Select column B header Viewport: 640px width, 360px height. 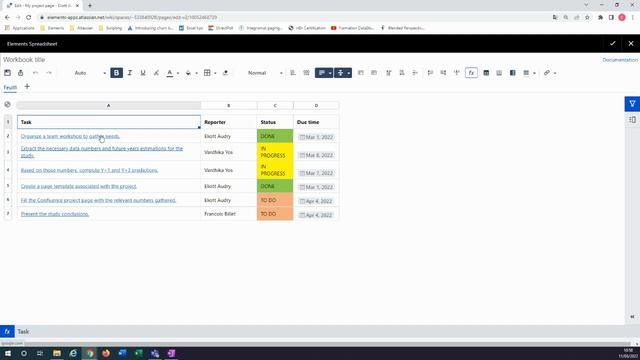229,105
